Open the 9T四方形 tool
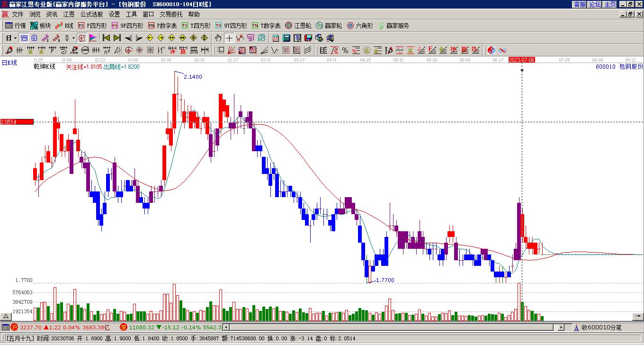The height and width of the screenshot is (345, 644). point(231,26)
